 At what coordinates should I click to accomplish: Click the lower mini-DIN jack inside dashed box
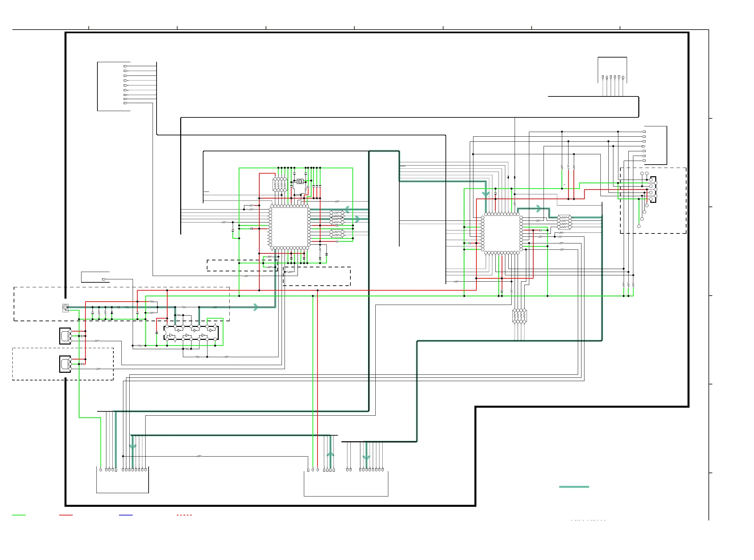pyautogui.click(x=65, y=364)
